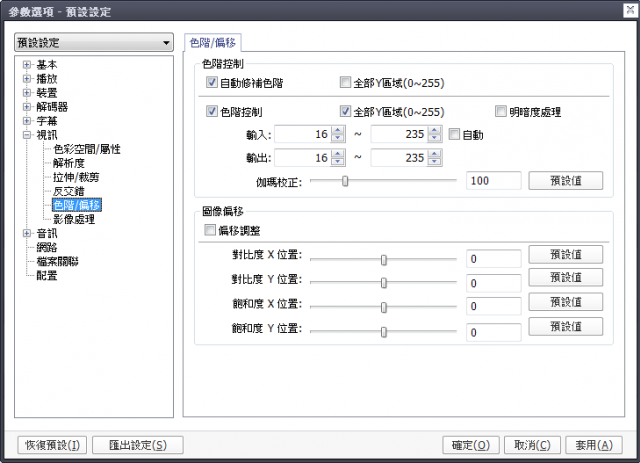Open 影像處理 settings page

(x=74, y=219)
